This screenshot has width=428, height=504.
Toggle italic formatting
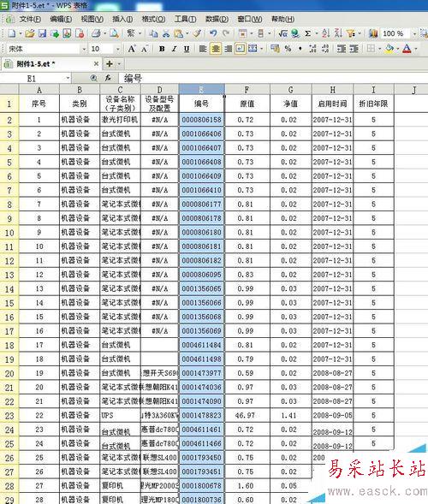174,49
